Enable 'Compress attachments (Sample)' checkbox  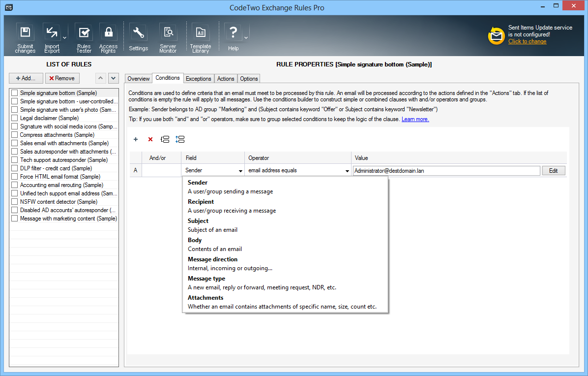point(15,134)
